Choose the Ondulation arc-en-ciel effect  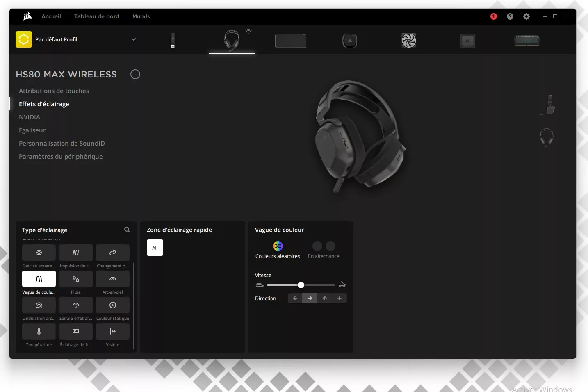(39, 305)
